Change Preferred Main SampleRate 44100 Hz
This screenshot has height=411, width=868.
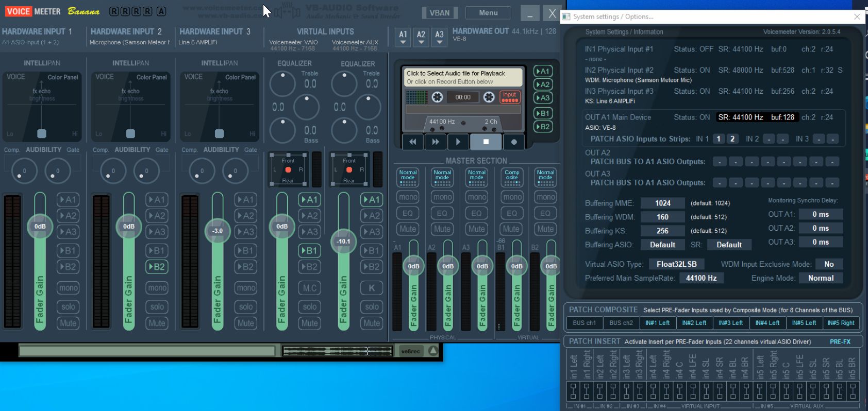click(x=702, y=278)
